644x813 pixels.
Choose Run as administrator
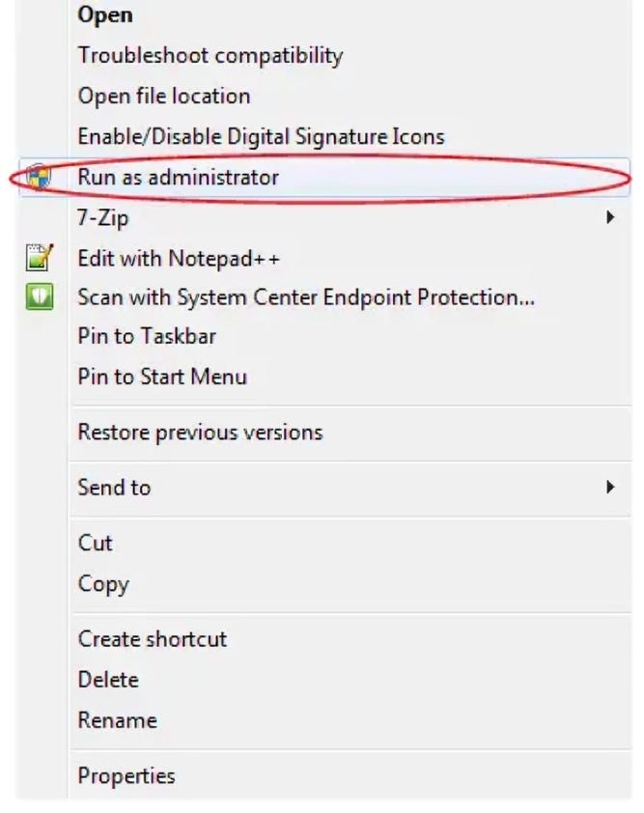[324, 177]
